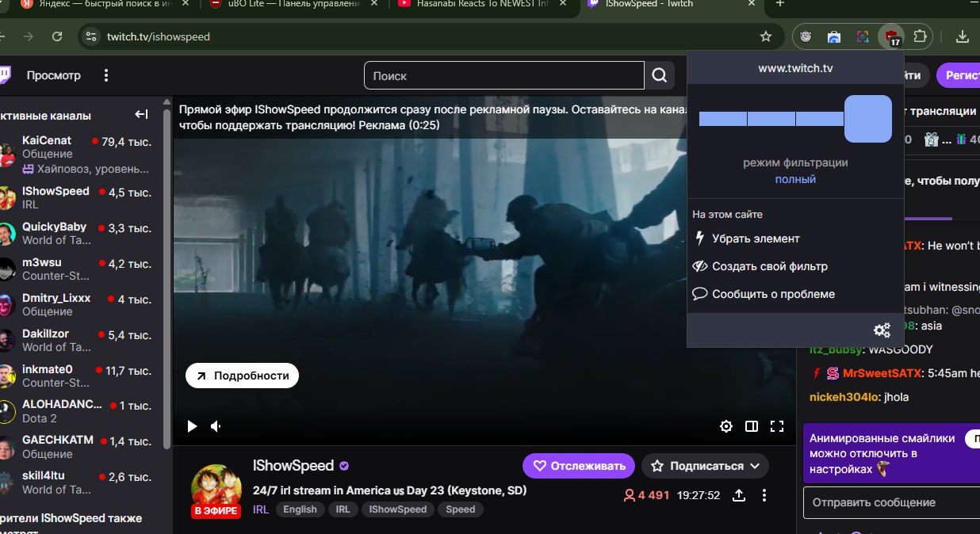Close the Hasanabi Reacts YouTube tab

coord(565,4)
